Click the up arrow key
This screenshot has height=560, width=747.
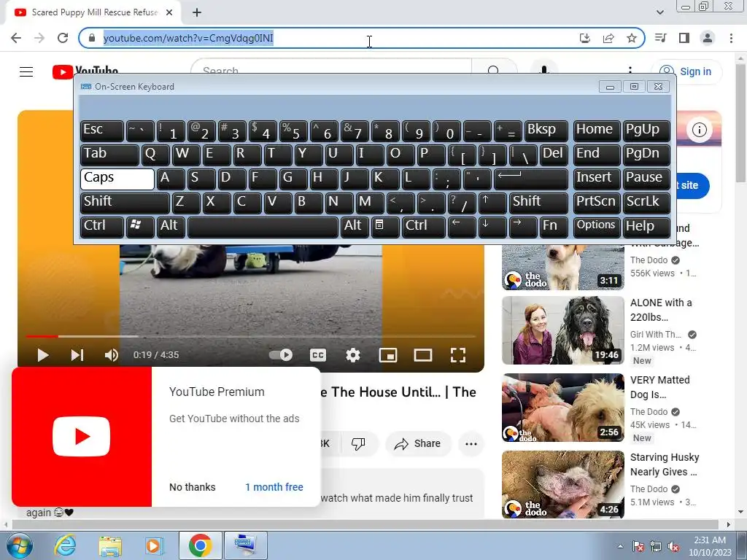pyautogui.click(x=492, y=203)
